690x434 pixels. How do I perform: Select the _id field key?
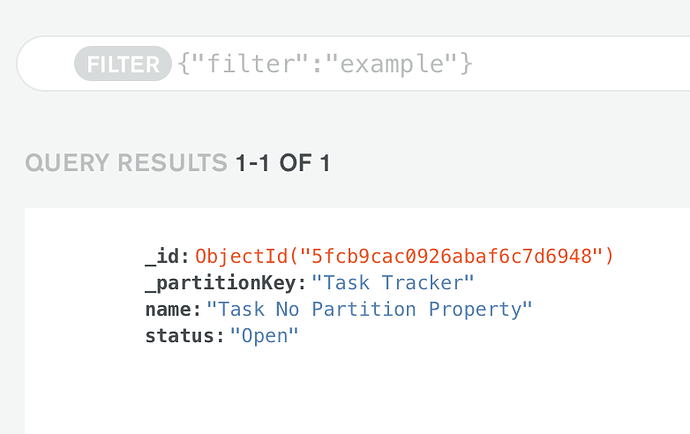pos(164,256)
